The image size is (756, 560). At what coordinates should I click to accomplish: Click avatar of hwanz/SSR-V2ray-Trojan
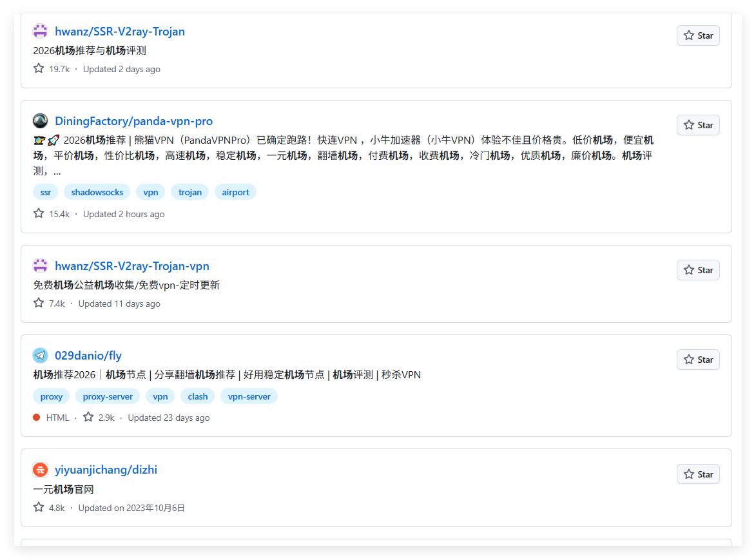pyautogui.click(x=41, y=32)
